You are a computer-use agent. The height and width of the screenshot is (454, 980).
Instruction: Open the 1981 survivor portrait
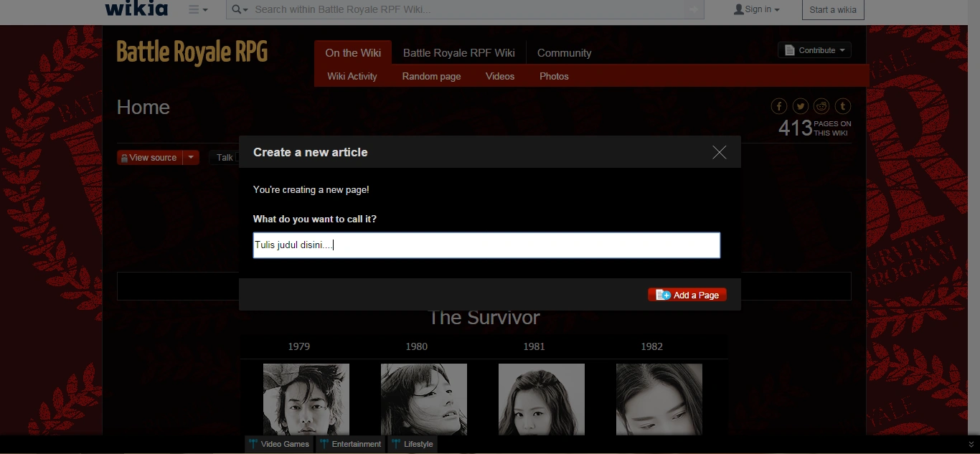click(542, 399)
